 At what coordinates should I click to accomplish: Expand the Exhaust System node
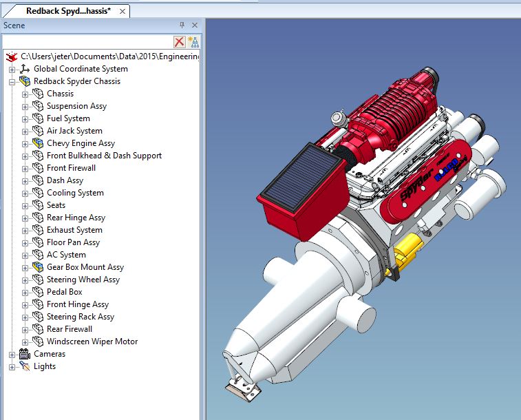25,230
